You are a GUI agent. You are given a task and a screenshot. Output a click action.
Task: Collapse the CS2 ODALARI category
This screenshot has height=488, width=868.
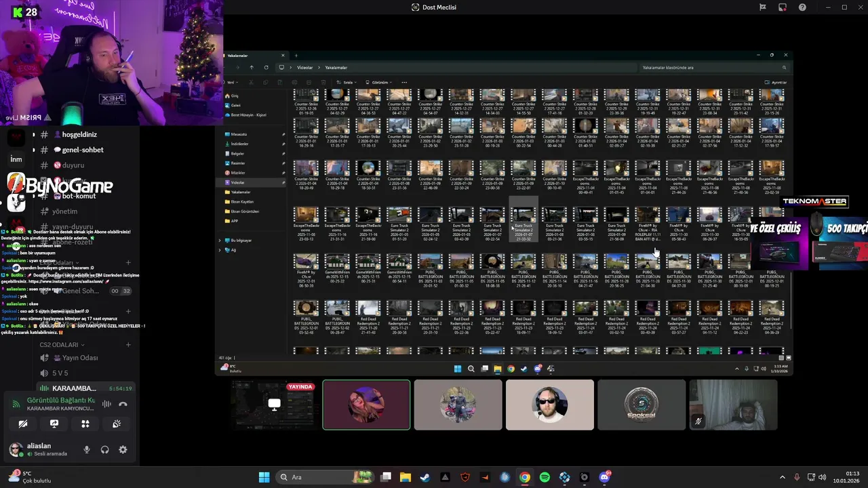pyautogui.click(x=62, y=344)
